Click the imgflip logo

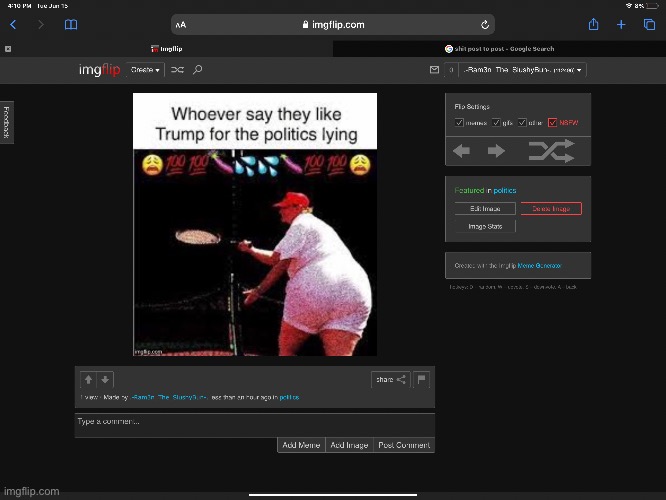[99, 70]
